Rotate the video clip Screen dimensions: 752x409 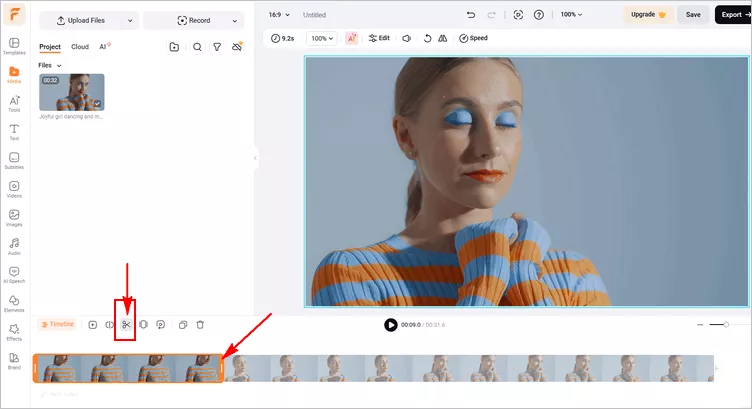click(427, 38)
